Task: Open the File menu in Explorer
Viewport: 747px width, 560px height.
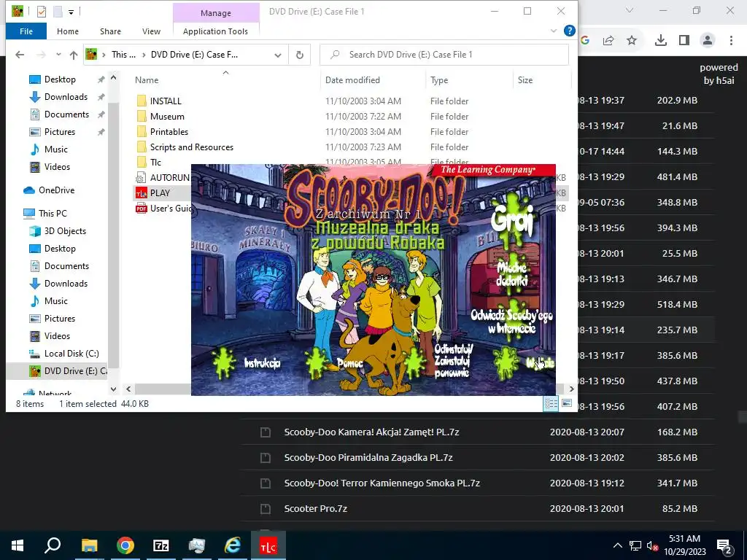Action: coord(26,31)
